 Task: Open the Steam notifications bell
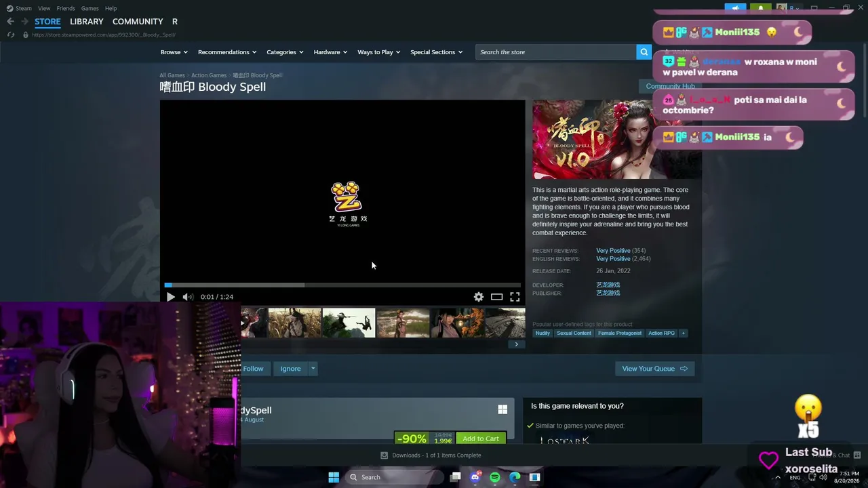tap(761, 8)
